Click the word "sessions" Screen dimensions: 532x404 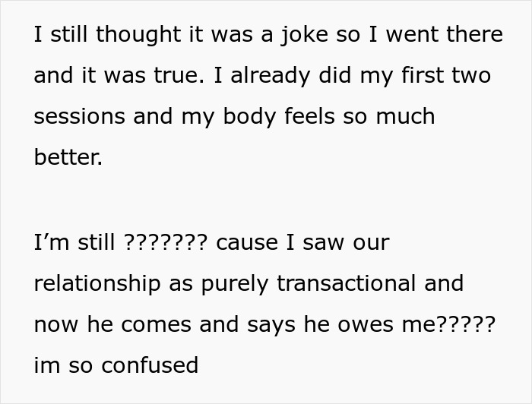click(79, 117)
